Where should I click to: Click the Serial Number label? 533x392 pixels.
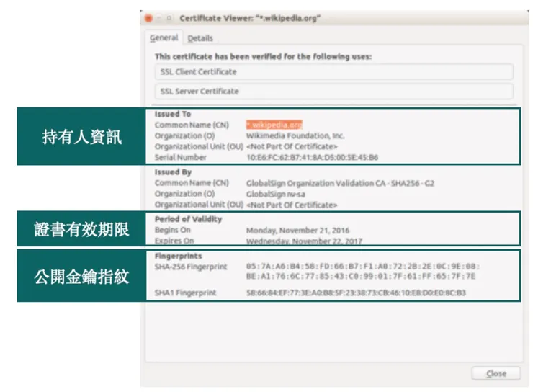pos(181,157)
